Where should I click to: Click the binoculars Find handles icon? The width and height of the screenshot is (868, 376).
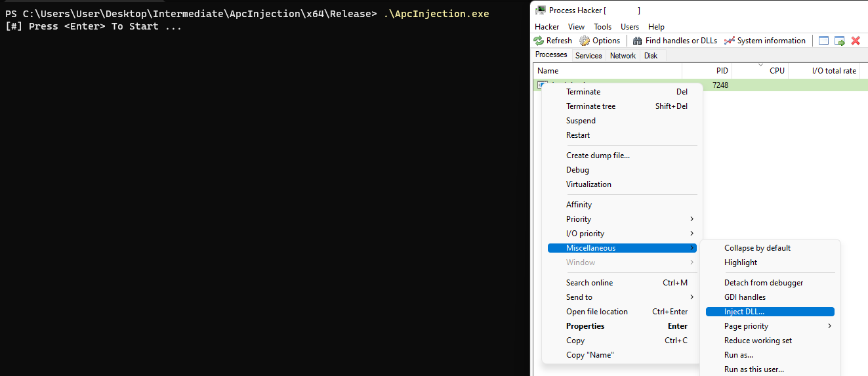click(637, 41)
